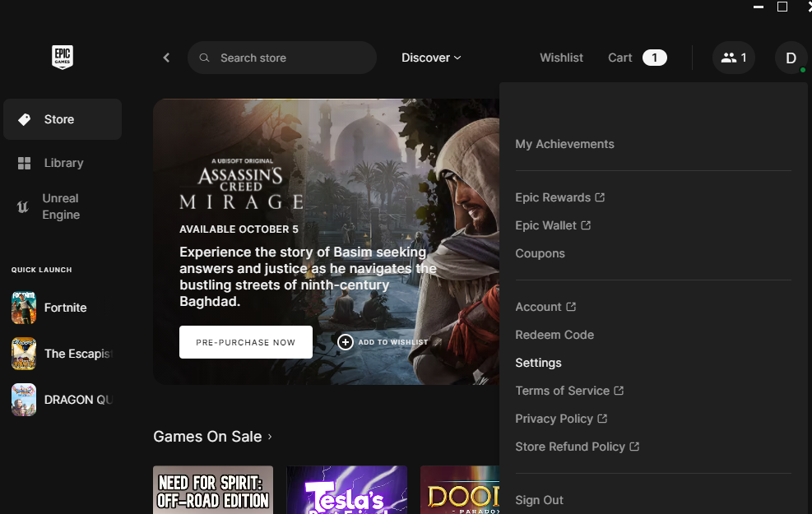Open The Escapists quick launch icon
The width and height of the screenshot is (812, 514).
pyautogui.click(x=24, y=354)
